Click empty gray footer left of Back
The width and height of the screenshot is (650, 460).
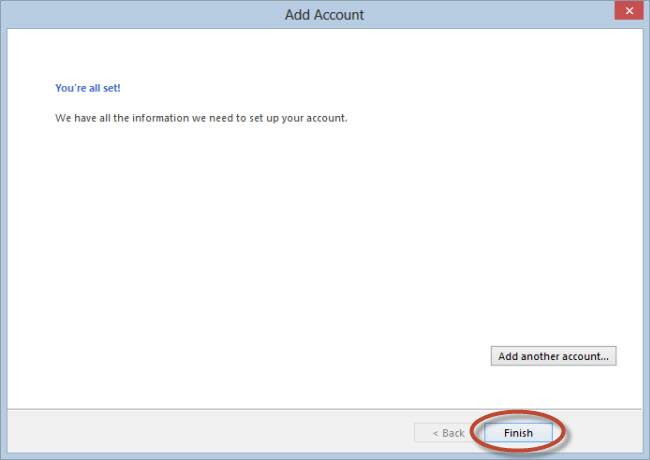pyautogui.click(x=207, y=432)
